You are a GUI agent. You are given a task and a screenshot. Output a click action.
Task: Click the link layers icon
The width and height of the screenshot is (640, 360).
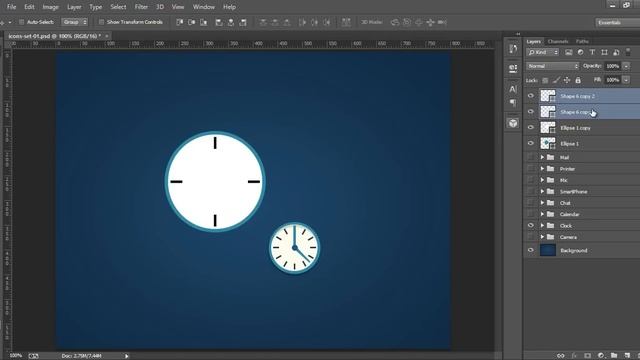[560, 356]
